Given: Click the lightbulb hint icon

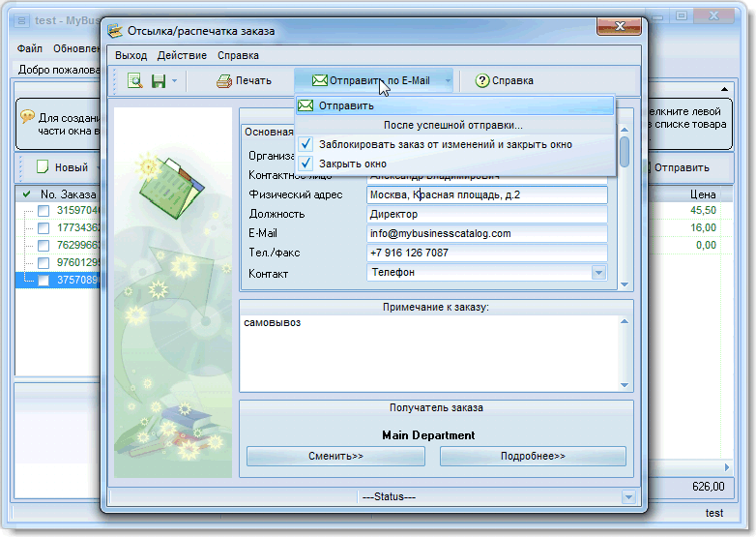Looking at the screenshot, I should [27, 116].
